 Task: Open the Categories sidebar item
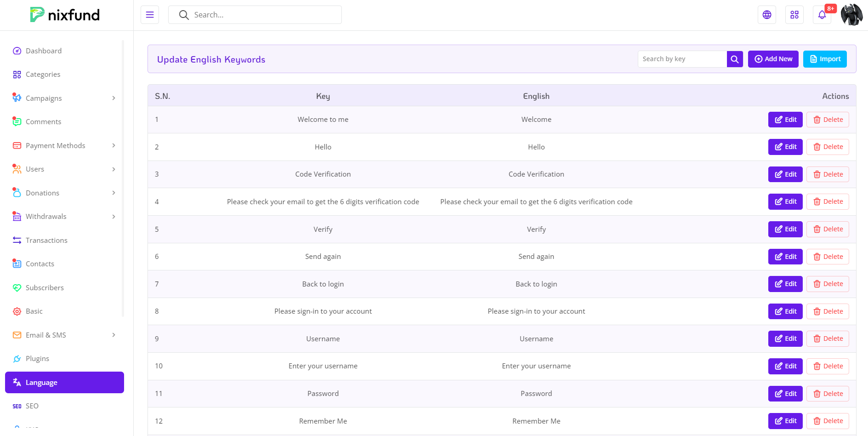(43, 75)
